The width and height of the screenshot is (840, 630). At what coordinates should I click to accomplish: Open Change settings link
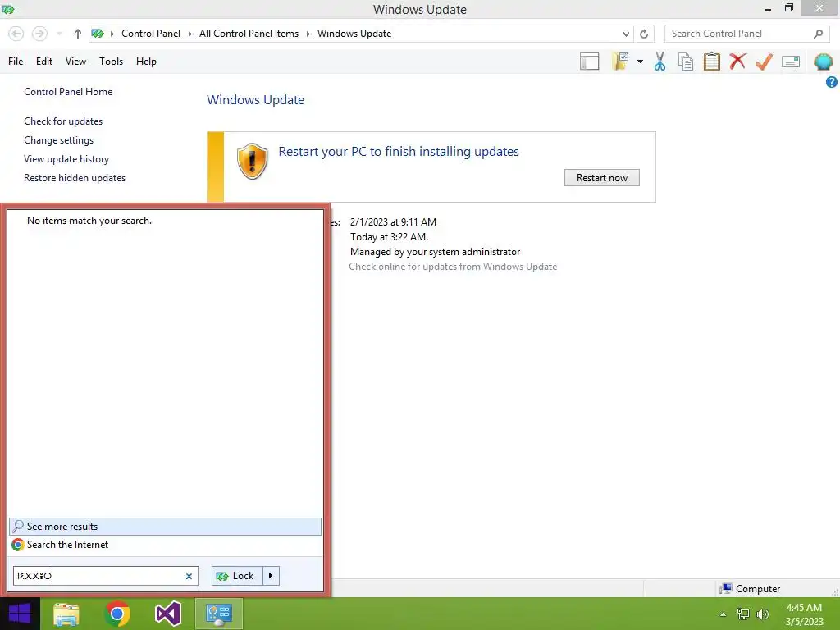[58, 139]
